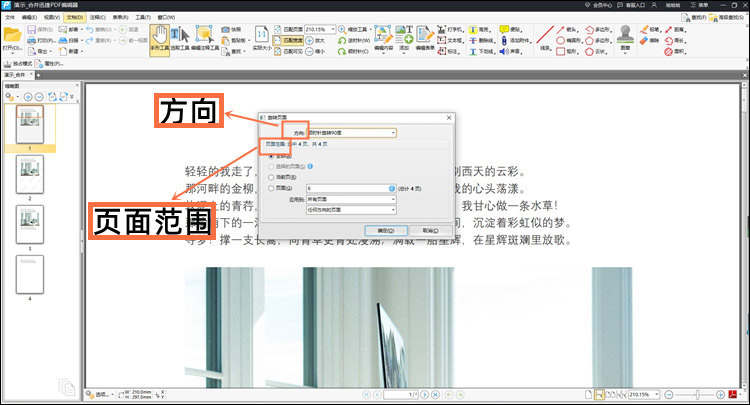This screenshot has height=405, width=750.
Task: Click the Add content icon (添加)
Action: point(404,35)
